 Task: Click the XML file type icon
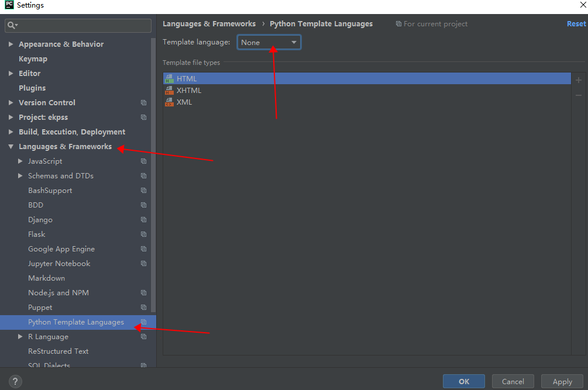pos(169,102)
